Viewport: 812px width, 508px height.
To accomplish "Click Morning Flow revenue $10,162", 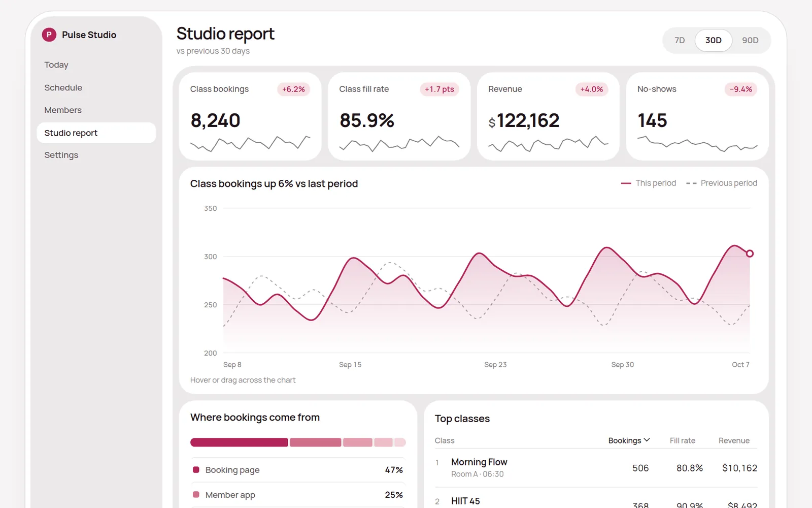I will pyautogui.click(x=739, y=468).
